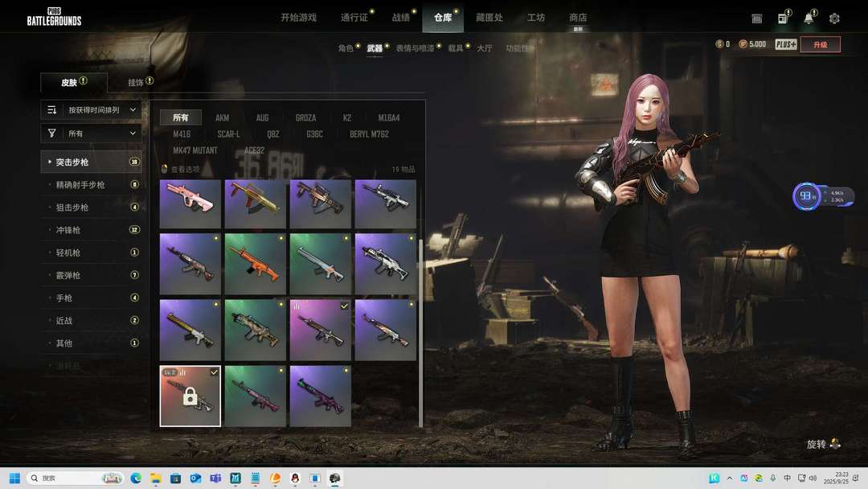Select the yellow-barreled rifle skin
The image size is (868, 489).
pyautogui.click(x=190, y=330)
